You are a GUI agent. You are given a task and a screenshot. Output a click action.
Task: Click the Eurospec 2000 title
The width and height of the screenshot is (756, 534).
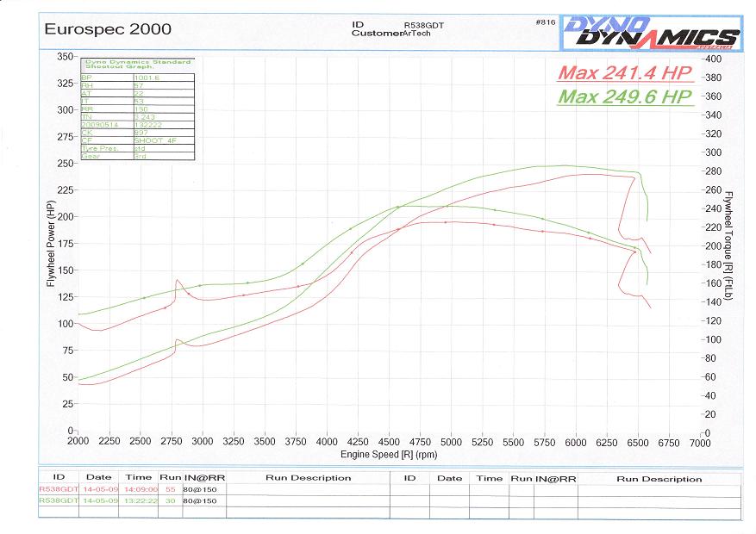[x=107, y=28]
